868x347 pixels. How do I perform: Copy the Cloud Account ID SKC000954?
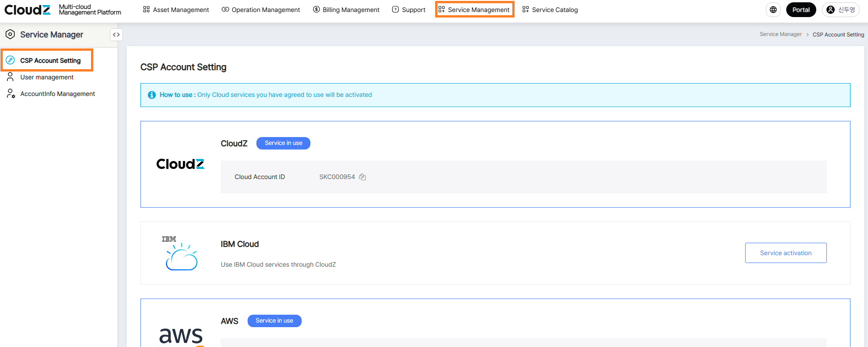click(x=363, y=177)
